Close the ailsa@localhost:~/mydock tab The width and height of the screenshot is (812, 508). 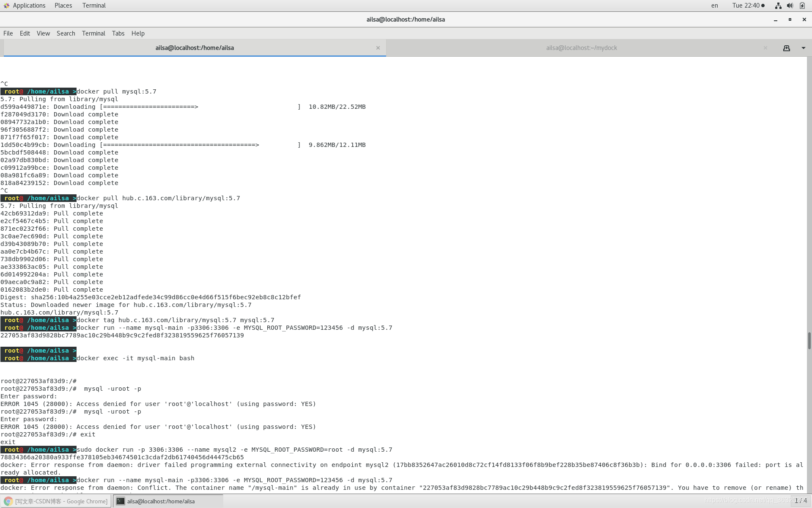pyautogui.click(x=765, y=48)
